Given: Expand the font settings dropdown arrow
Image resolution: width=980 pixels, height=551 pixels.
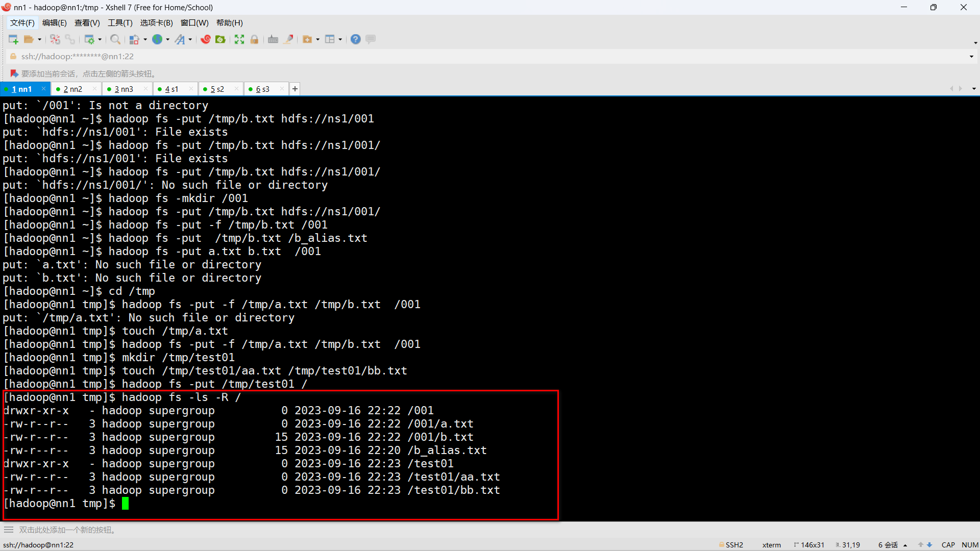Looking at the screenshot, I should pos(190,39).
